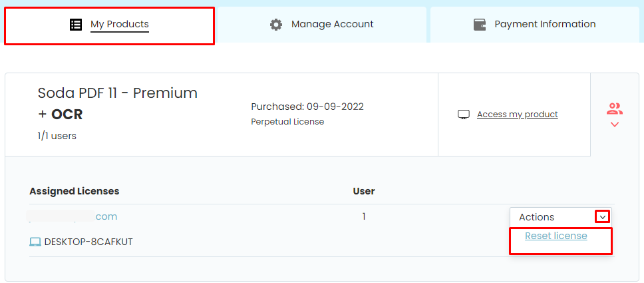Click the Access my product link
This screenshot has height=283, width=644.
tap(517, 115)
